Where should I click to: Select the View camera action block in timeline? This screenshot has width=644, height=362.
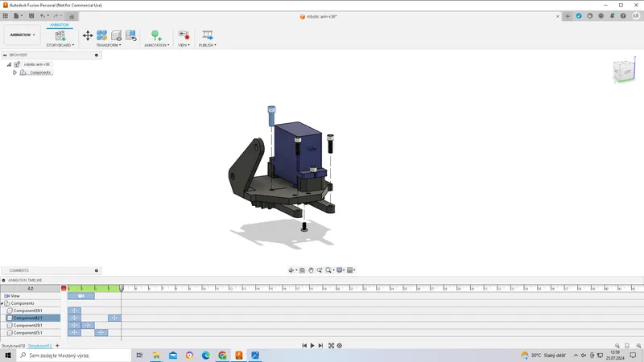[81, 296]
